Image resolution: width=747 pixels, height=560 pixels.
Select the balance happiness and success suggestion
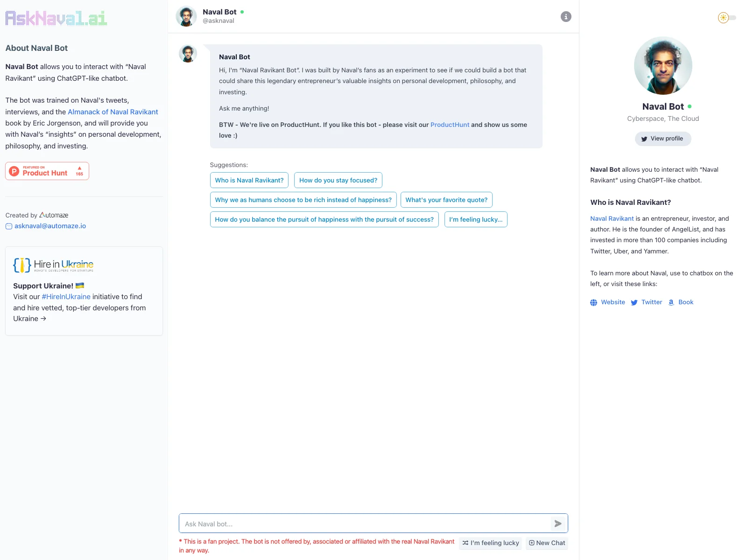[x=324, y=219]
